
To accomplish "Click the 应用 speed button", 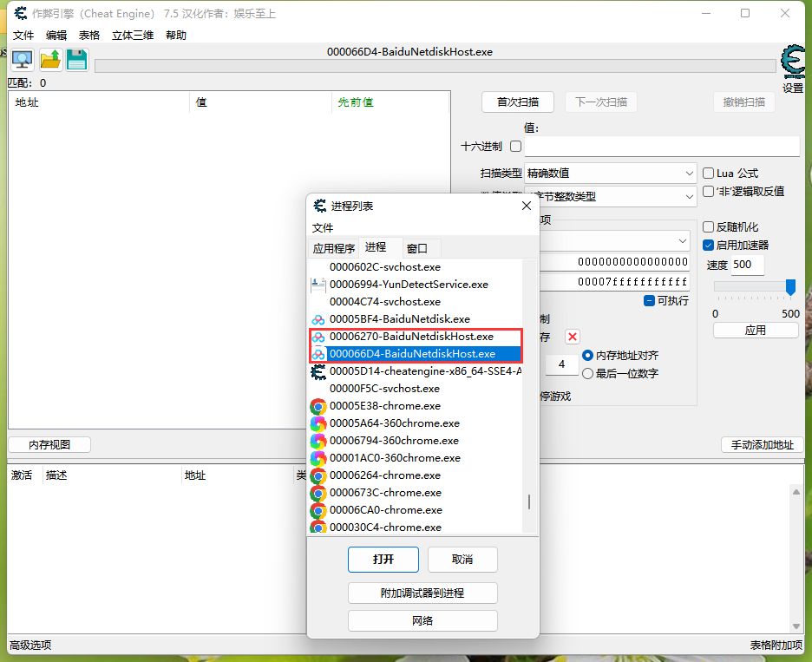I will pyautogui.click(x=756, y=331).
